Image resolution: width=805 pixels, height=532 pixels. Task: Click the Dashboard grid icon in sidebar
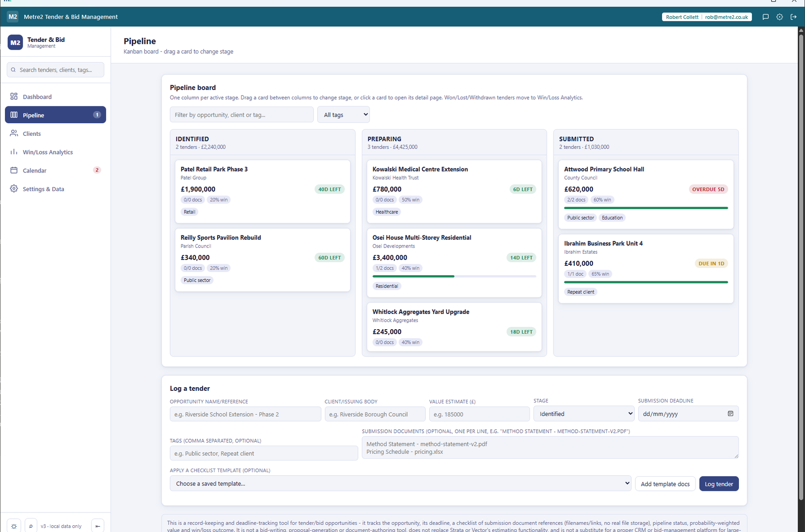click(x=14, y=96)
